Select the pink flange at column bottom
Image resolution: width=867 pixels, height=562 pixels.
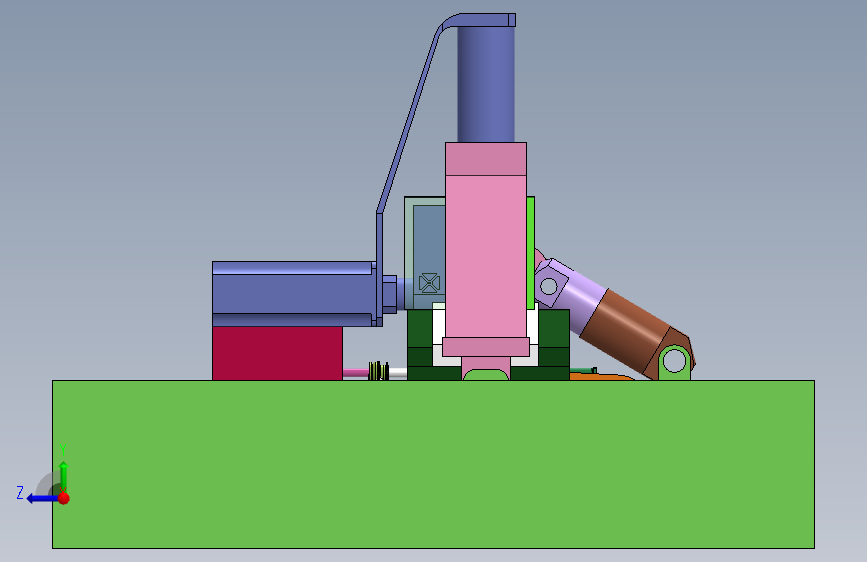(485, 347)
